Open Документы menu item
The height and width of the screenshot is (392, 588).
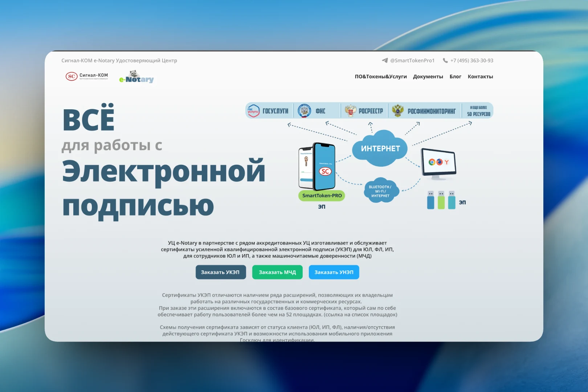coord(428,77)
